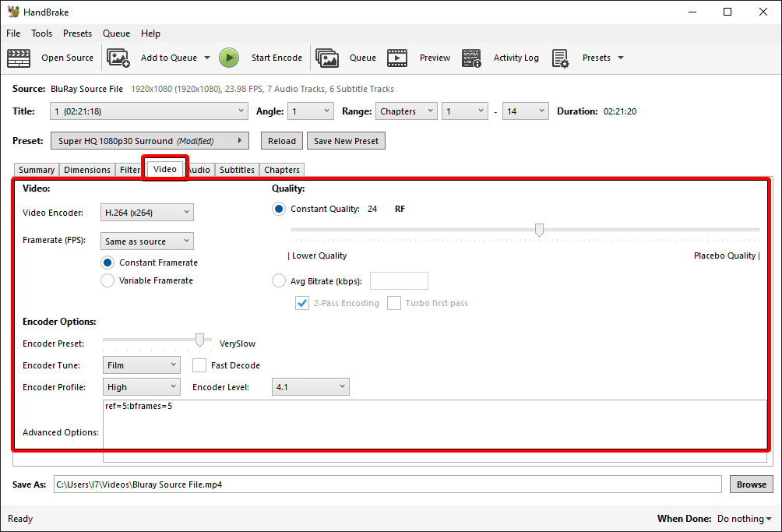Screen dimensions: 782x532
Task: Switch to the Subtitles tab
Action: tap(237, 169)
